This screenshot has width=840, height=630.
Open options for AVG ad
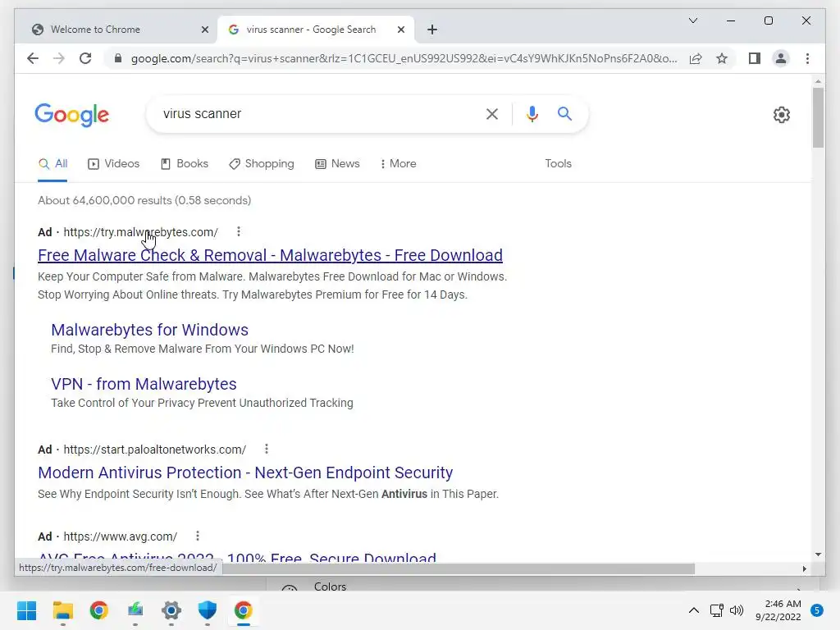pyautogui.click(x=197, y=536)
